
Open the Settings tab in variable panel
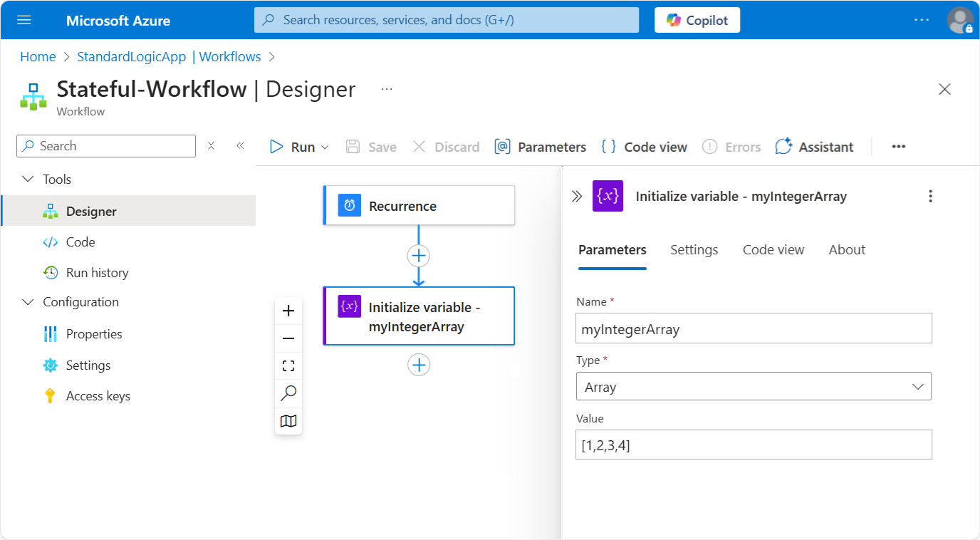pyautogui.click(x=694, y=249)
